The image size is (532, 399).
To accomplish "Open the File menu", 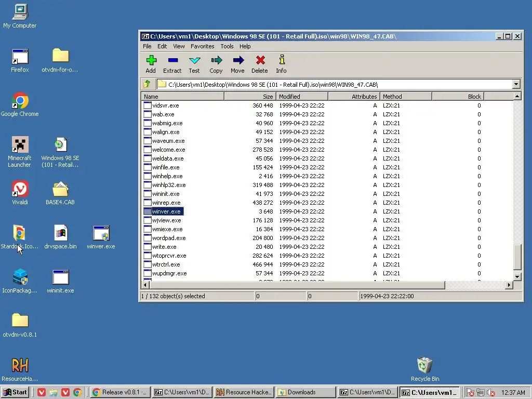I will [x=147, y=46].
